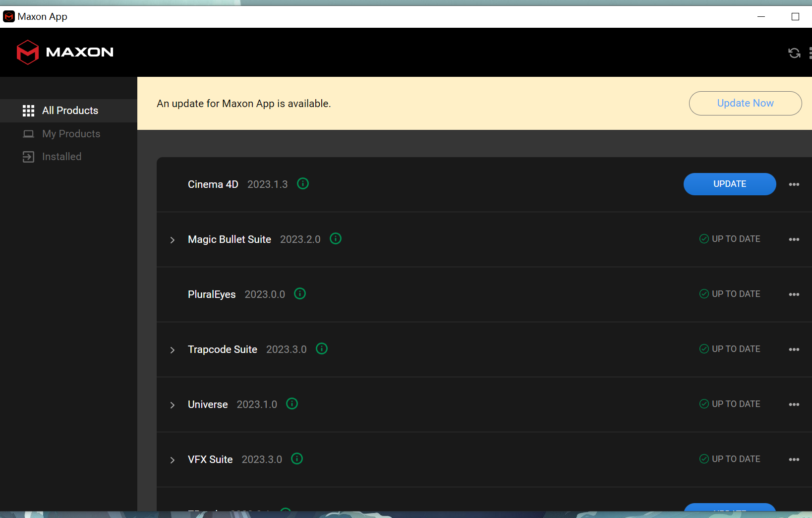Click the Magic Bullet Suite version 2023.2.0
Screen dimensions: 812x518
[x=300, y=239]
